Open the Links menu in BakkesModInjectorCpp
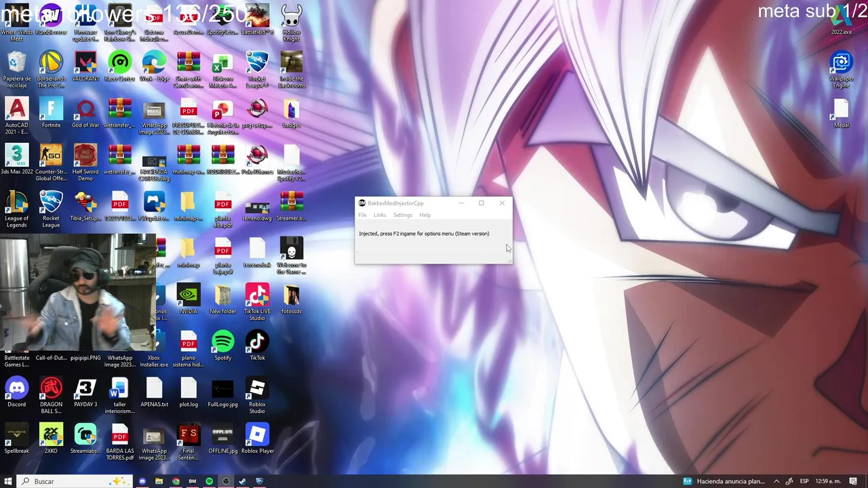 coord(380,215)
